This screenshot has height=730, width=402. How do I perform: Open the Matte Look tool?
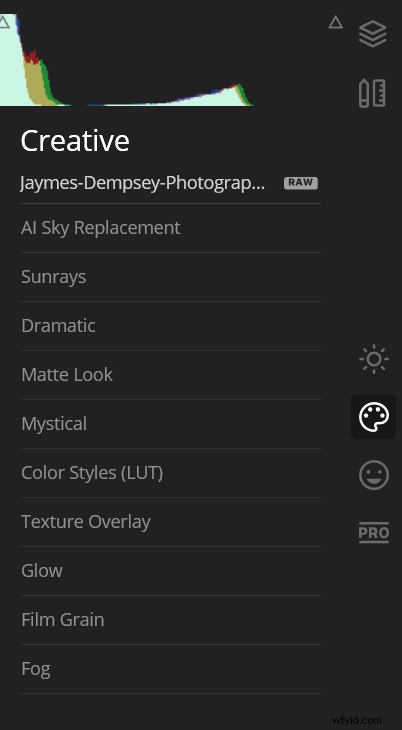[170, 375]
